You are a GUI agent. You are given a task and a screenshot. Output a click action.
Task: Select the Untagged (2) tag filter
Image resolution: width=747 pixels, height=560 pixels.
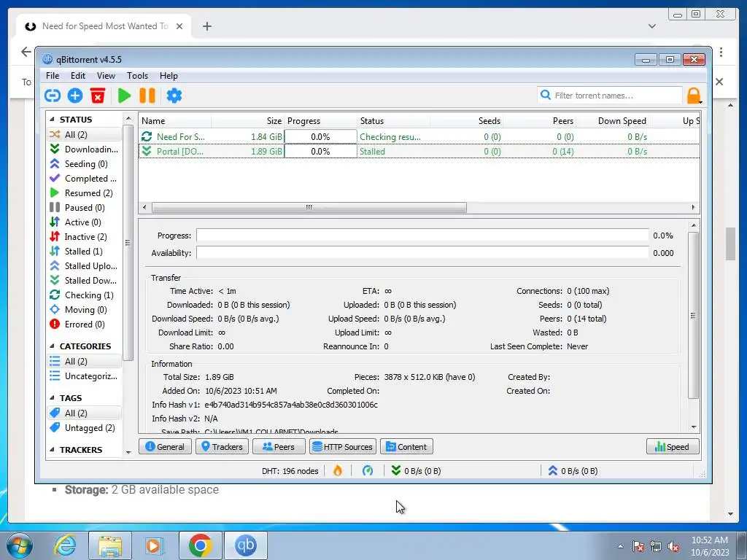click(x=85, y=428)
